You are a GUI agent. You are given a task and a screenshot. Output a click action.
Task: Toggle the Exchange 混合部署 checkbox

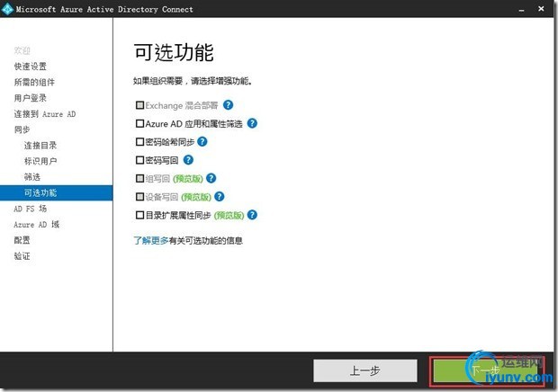tap(139, 105)
